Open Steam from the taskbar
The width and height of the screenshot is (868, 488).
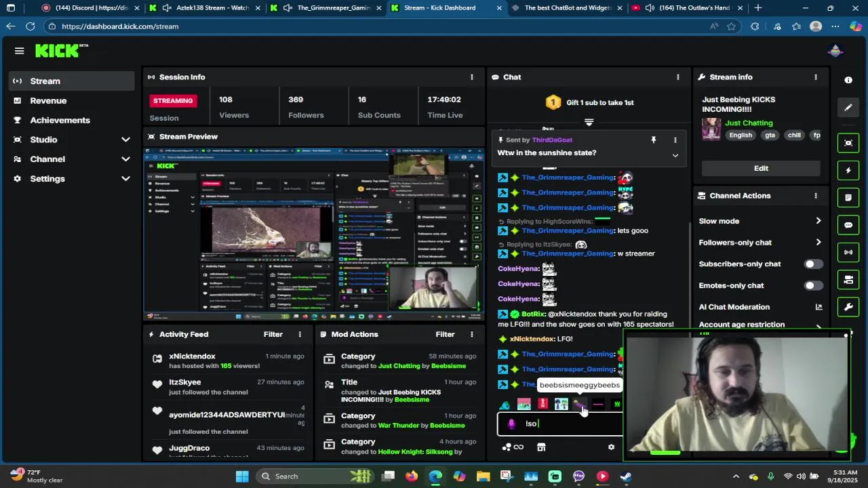626,476
